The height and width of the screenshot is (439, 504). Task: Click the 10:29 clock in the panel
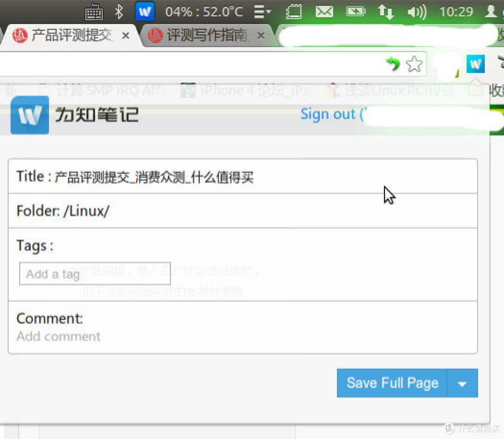coord(456,12)
